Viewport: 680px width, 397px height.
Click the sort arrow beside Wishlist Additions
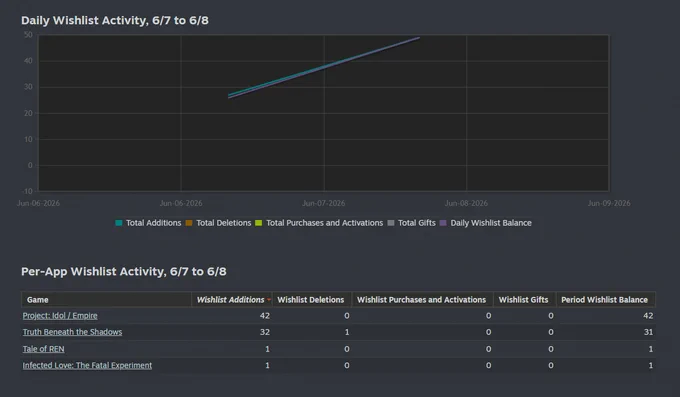pyautogui.click(x=269, y=300)
